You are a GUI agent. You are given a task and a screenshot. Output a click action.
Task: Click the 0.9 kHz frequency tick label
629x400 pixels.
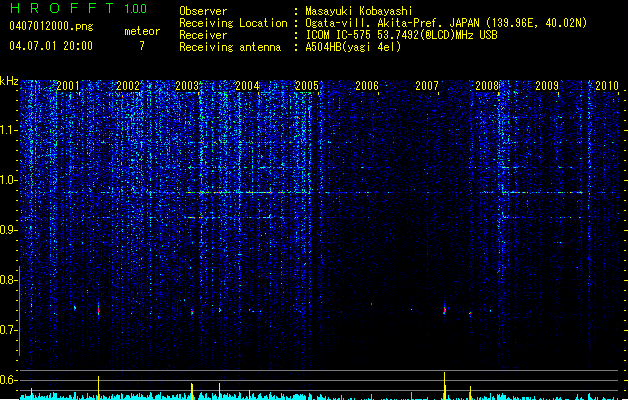[x=9, y=230]
